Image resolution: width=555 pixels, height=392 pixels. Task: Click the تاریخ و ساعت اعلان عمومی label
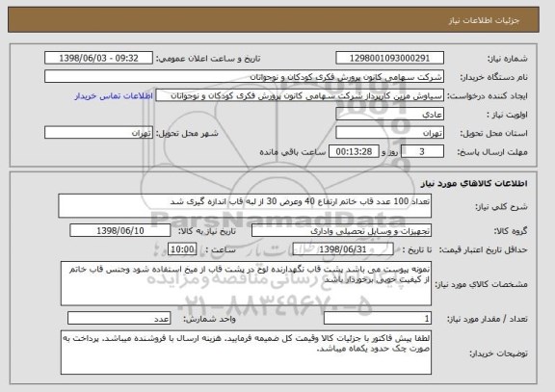tap(208, 59)
